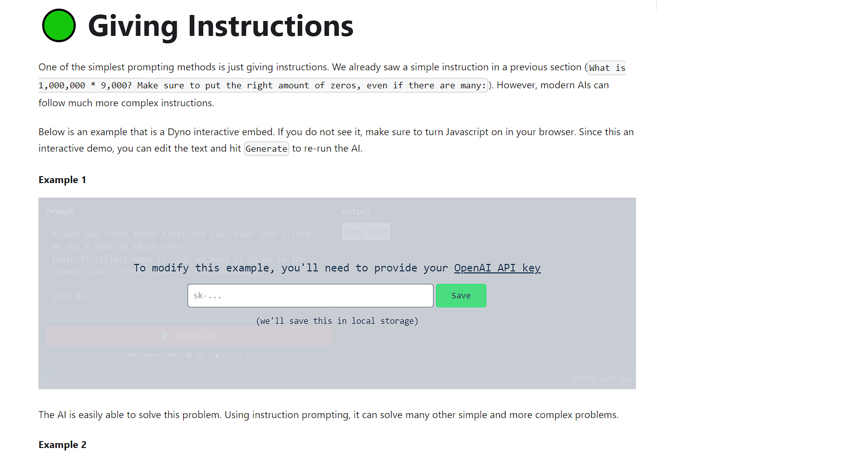Select the Output box showing Doe, John
This screenshot has height=459, width=868.
366,231
